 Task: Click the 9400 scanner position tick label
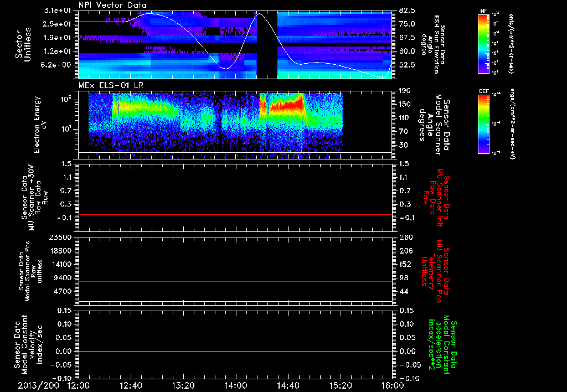click(63, 278)
